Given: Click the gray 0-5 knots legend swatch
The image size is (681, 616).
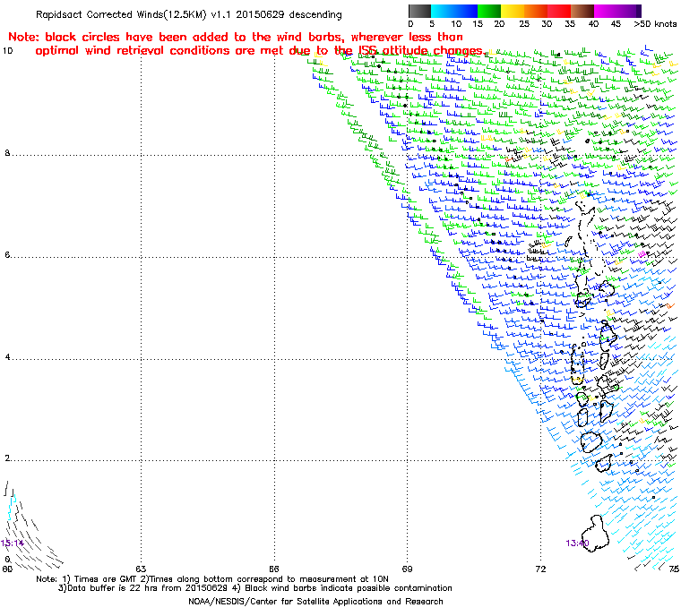Looking at the screenshot, I should tap(420, 11).
